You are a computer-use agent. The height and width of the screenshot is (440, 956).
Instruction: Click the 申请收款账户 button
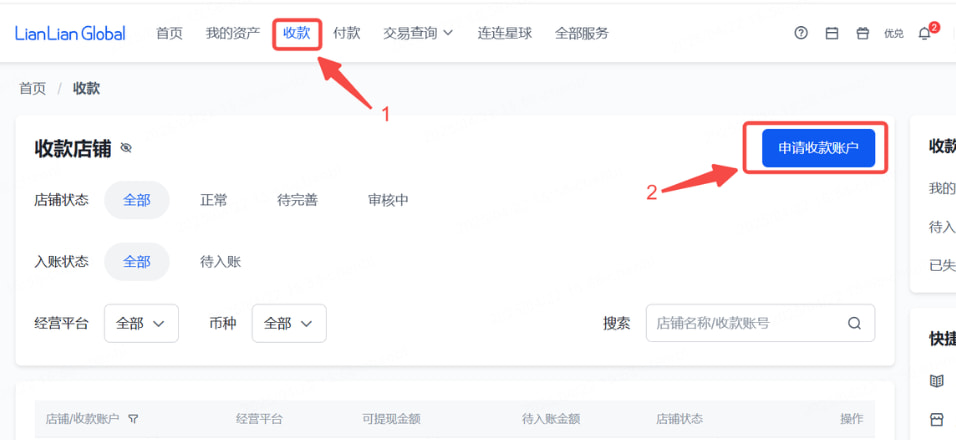click(818, 148)
